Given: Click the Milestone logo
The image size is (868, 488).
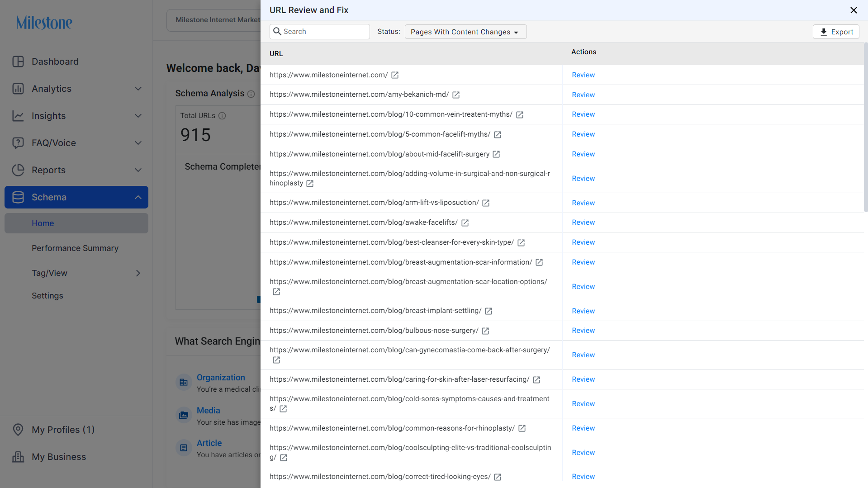Looking at the screenshot, I should pyautogui.click(x=44, y=22).
